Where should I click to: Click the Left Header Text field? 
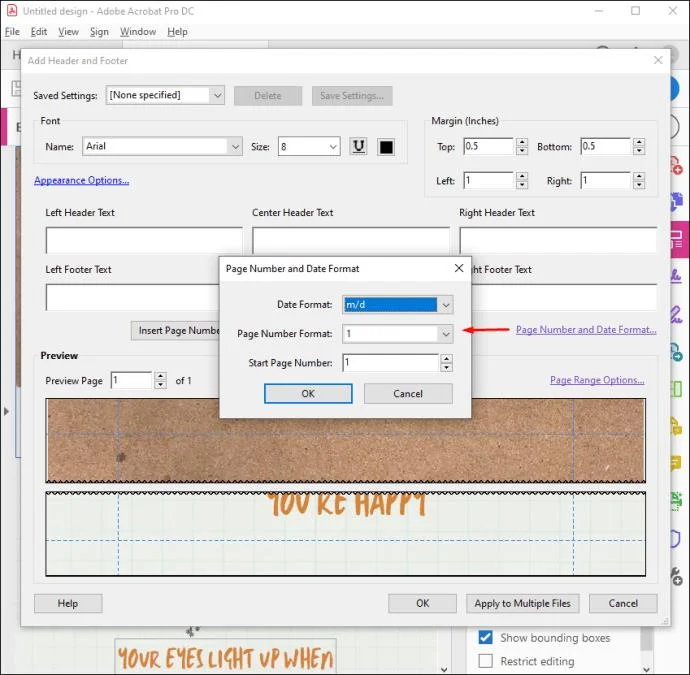(144, 240)
